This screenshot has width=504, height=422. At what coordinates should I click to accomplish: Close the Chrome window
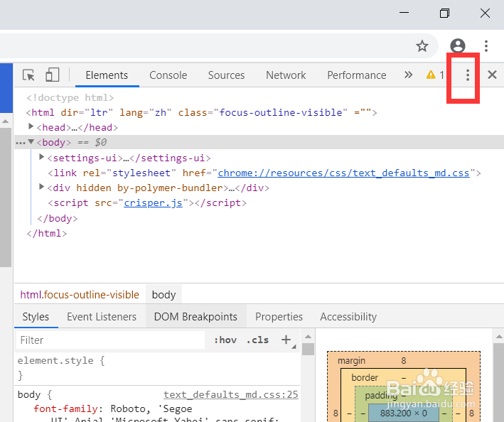485,13
